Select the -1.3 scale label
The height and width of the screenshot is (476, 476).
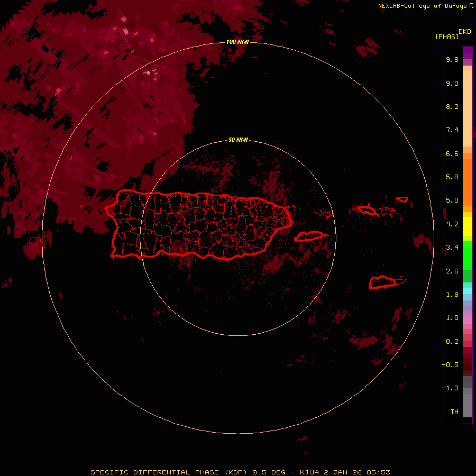coord(450,388)
